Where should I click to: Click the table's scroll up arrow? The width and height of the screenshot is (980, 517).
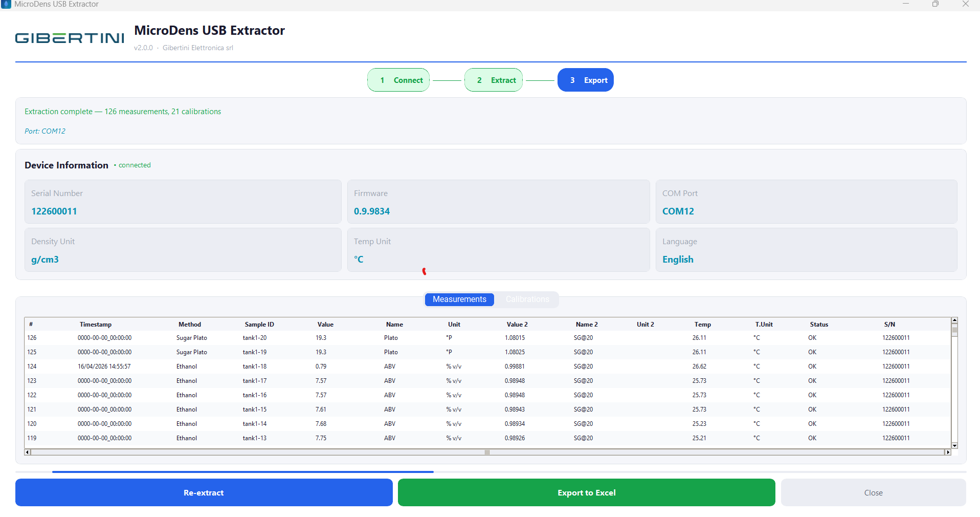tap(954, 320)
